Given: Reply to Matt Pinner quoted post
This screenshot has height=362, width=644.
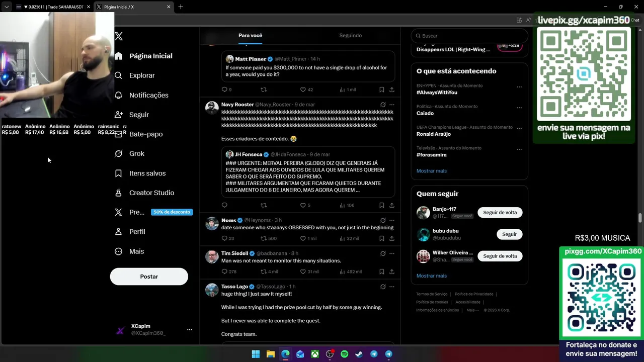Looking at the screenshot, I should (224, 89).
